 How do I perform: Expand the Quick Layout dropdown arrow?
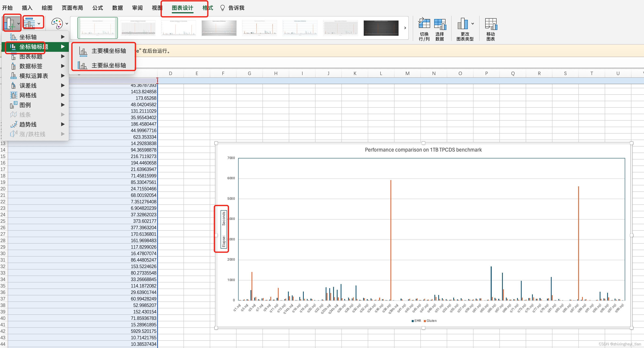tap(39, 24)
